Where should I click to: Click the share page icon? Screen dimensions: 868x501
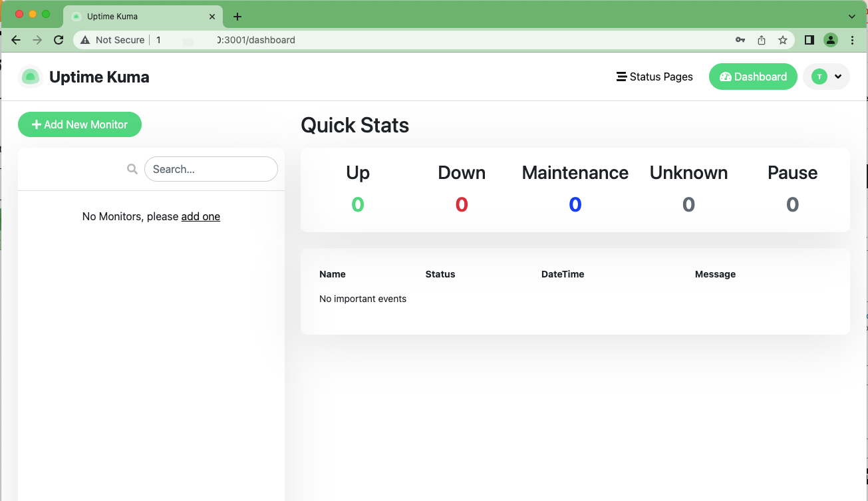click(762, 40)
